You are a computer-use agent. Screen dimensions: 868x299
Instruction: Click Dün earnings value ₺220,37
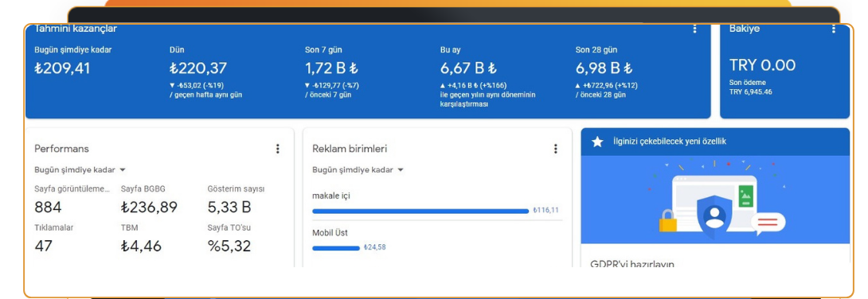(x=198, y=68)
